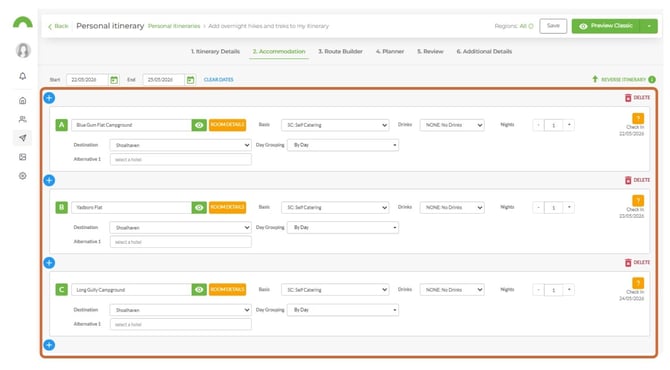Image resolution: width=670 pixels, height=370 pixels.
Task: Open Basis dropdown for Long Gully Campground
Action: (335, 290)
